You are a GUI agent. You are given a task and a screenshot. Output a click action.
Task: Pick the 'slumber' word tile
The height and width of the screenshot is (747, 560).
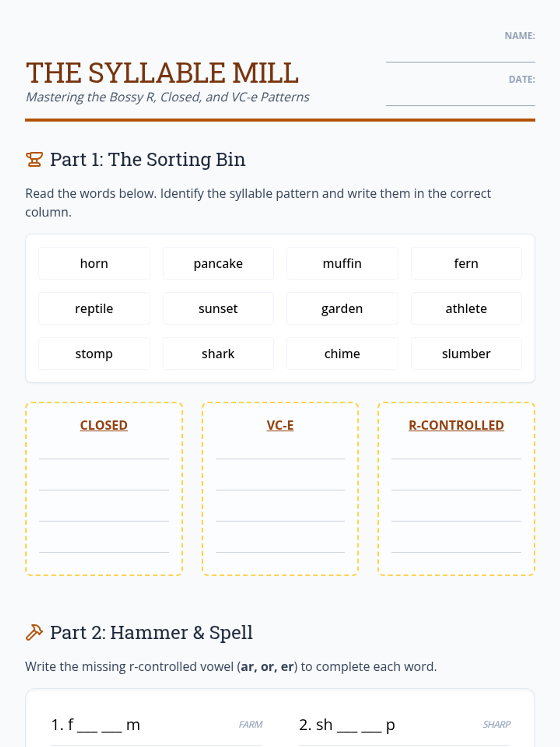coord(466,354)
